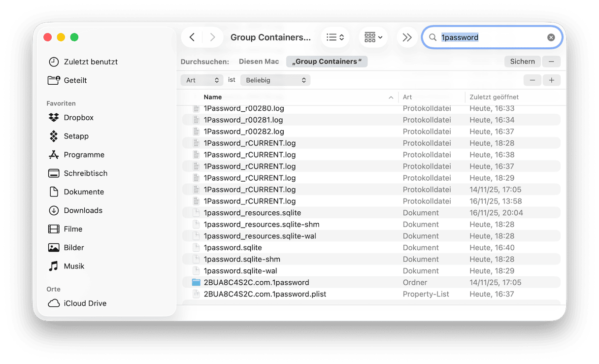Open the Art criteria dropdown
599x364 pixels.
point(202,80)
